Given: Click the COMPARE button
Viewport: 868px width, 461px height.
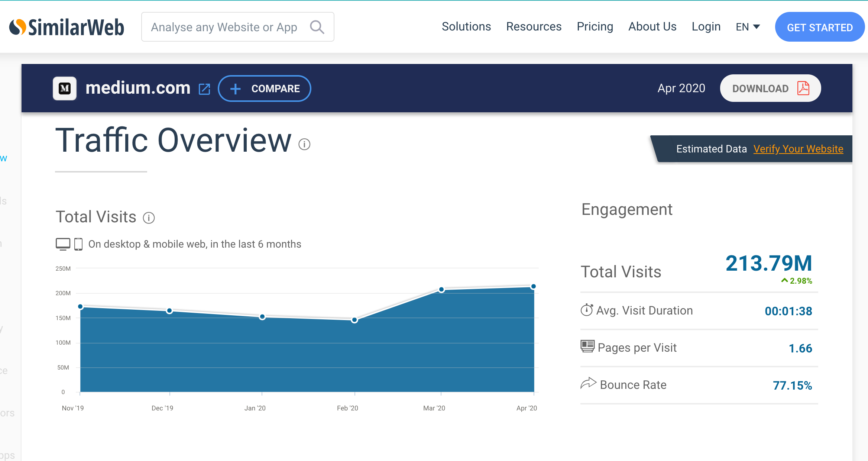Looking at the screenshot, I should pos(264,88).
